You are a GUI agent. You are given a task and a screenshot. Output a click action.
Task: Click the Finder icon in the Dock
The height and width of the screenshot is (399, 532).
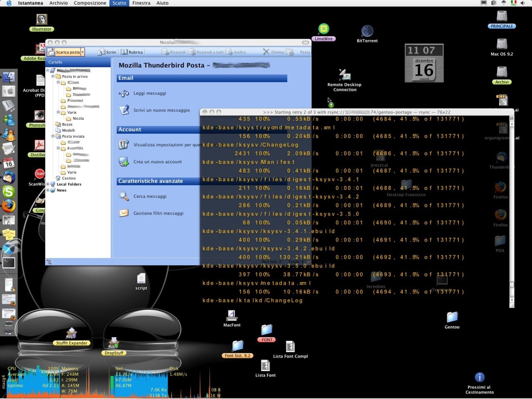point(9,77)
